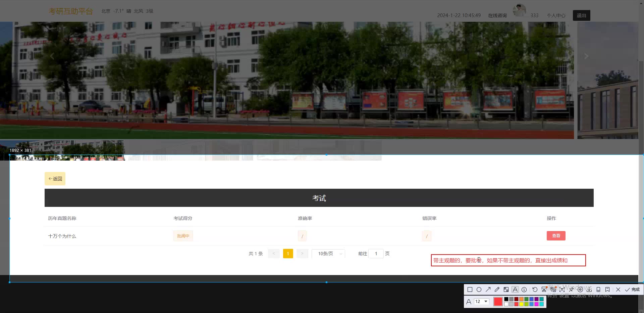Click the 考研互助平台 site title
This screenshot has width=644, height=313.
click(x=70, y=11)
